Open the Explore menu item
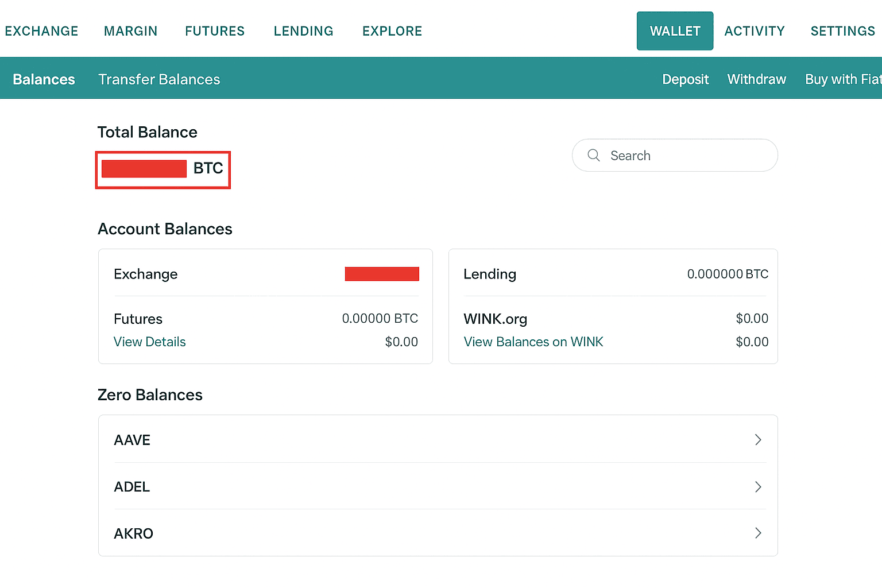This screenshot has height=588, width=882. coord(392,31)
